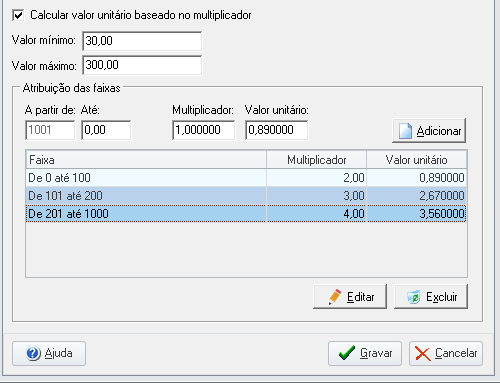Click the red X Cancelar icon
The image size is (500, 383).
click(x=423, y=353)
